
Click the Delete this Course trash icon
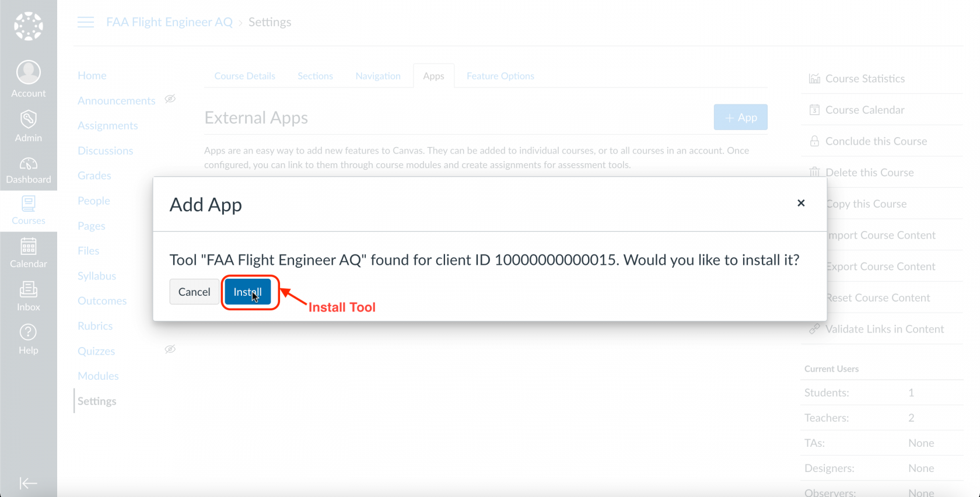pos(814,172)
